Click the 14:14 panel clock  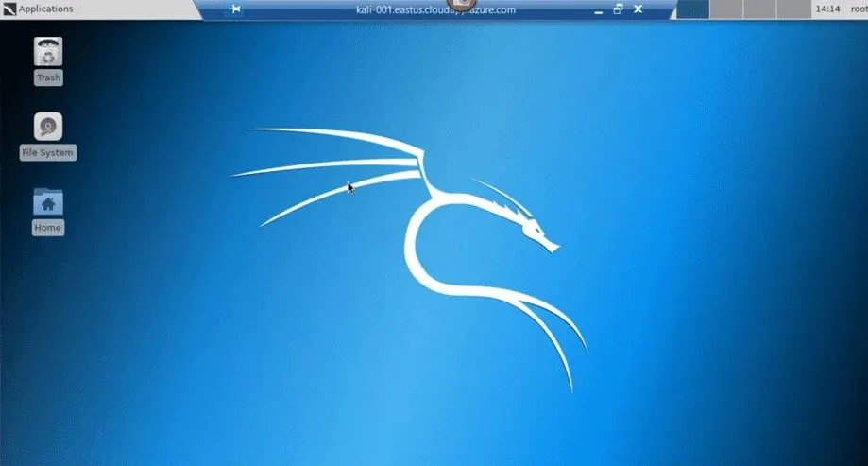pos(827,9)
